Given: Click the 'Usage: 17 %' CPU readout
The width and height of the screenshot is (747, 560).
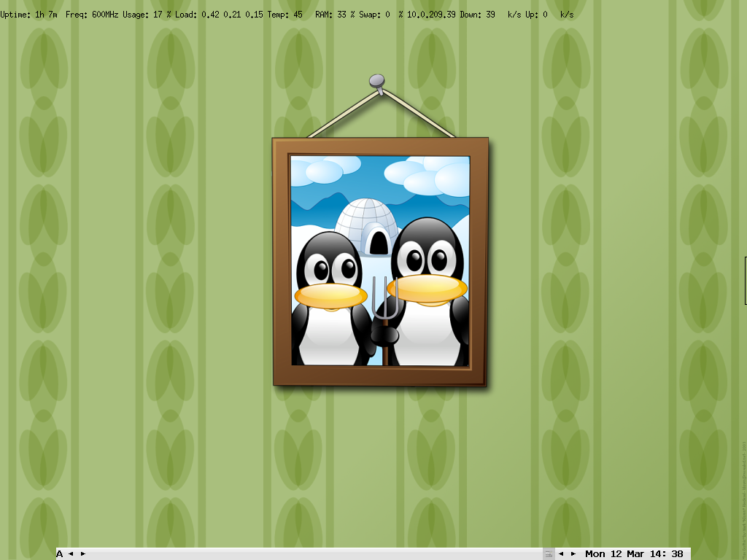Looking at the screenshot, I should [147, 15].
